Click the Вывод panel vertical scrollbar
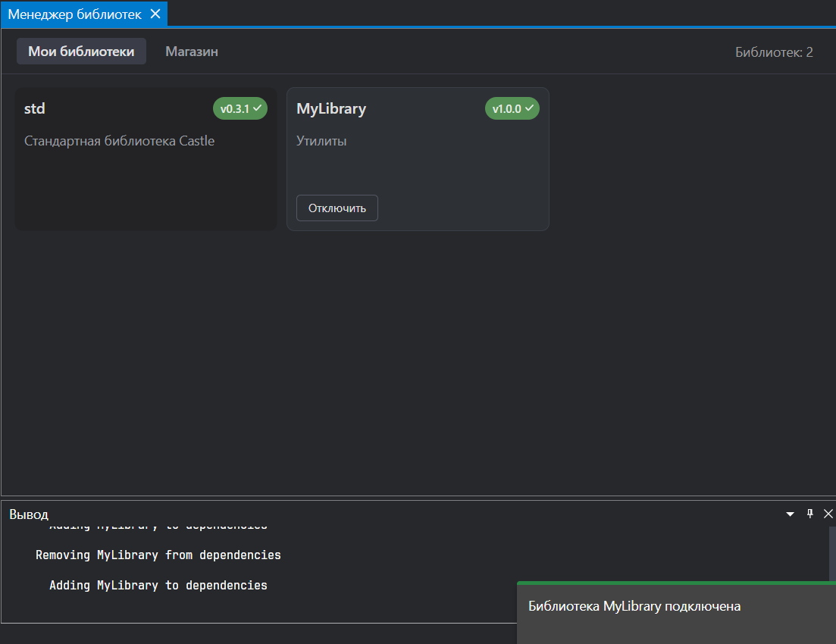The height and width of the screenshot is (644, 836). [x=832, y=553]
